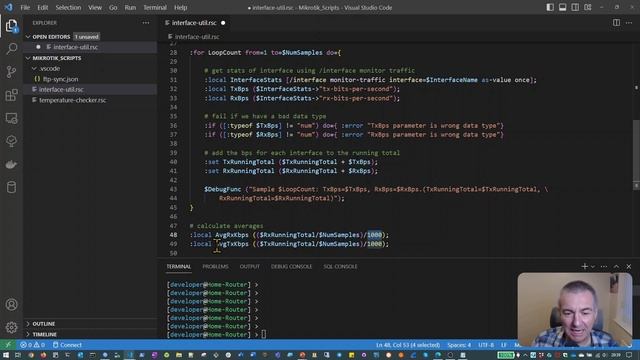
Task: Click the remote window indicator in status bar
Action: tap(8, 345)
